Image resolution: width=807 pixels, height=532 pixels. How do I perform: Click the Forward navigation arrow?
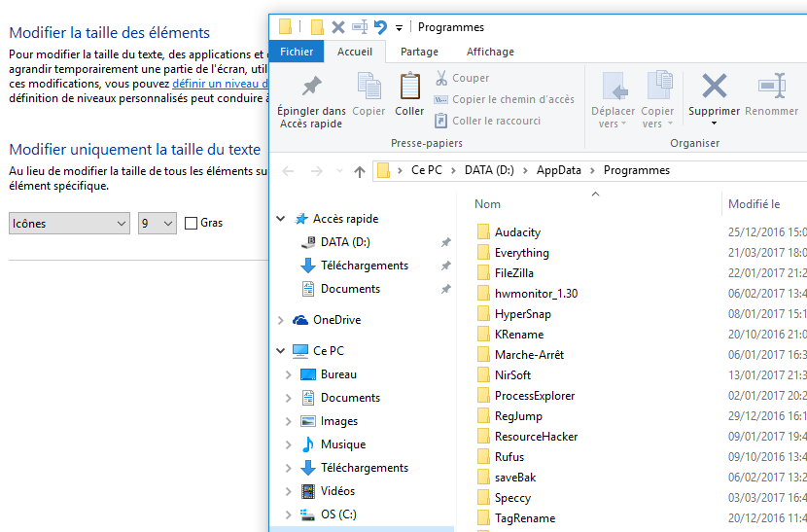click(x=317, y=171)
